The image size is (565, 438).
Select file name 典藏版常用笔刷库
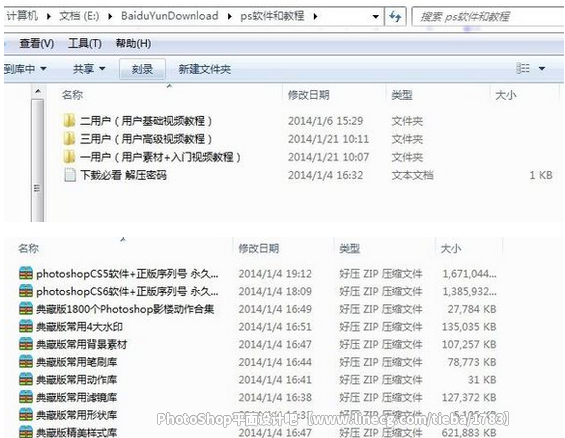[x=76, y=362]
